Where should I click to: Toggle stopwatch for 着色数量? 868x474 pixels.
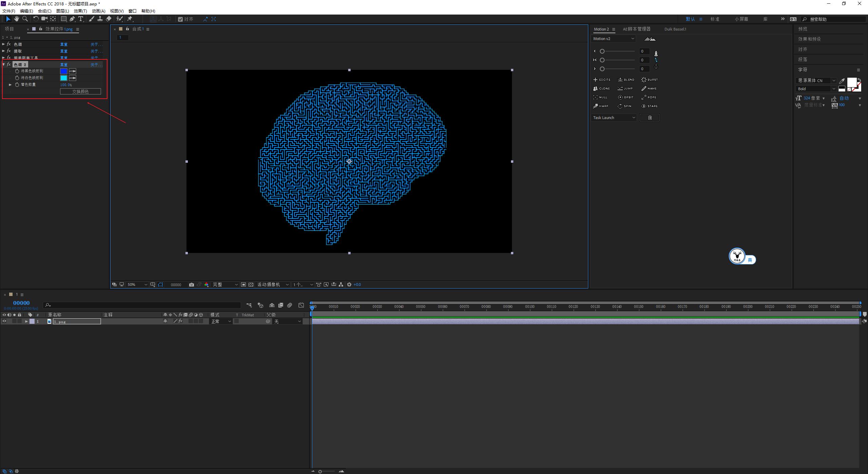tap(17, 85)
